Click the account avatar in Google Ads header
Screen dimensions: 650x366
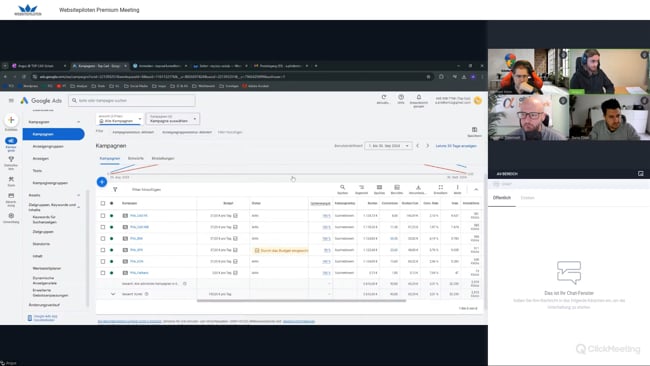[x=478, y=100]
